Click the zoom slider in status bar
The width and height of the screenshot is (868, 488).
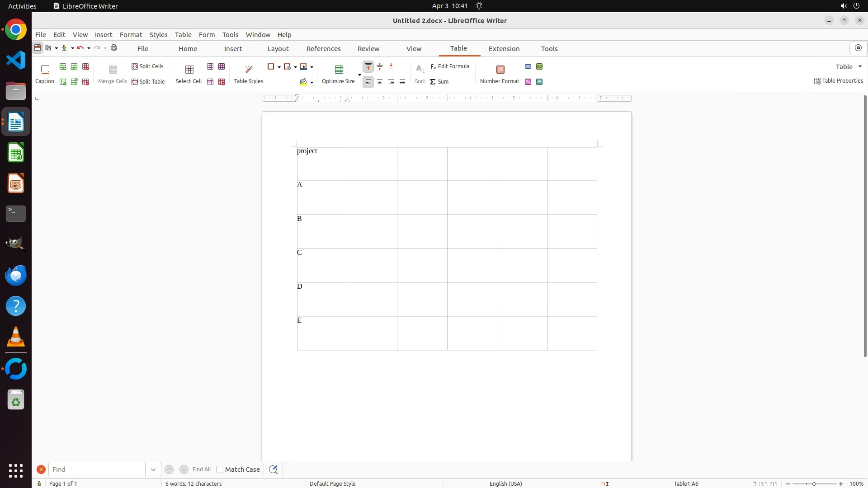[814, 484]
